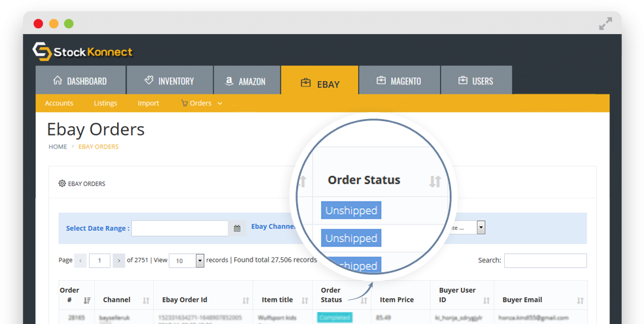Open the dropdown right of Ebay Channel
Screen dimensions: 644x324
point(481,227)
